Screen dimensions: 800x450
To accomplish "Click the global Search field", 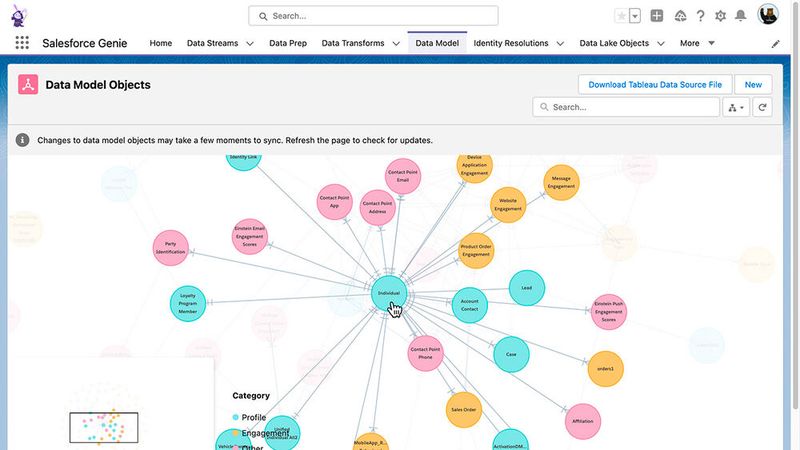I will point(373,16).
